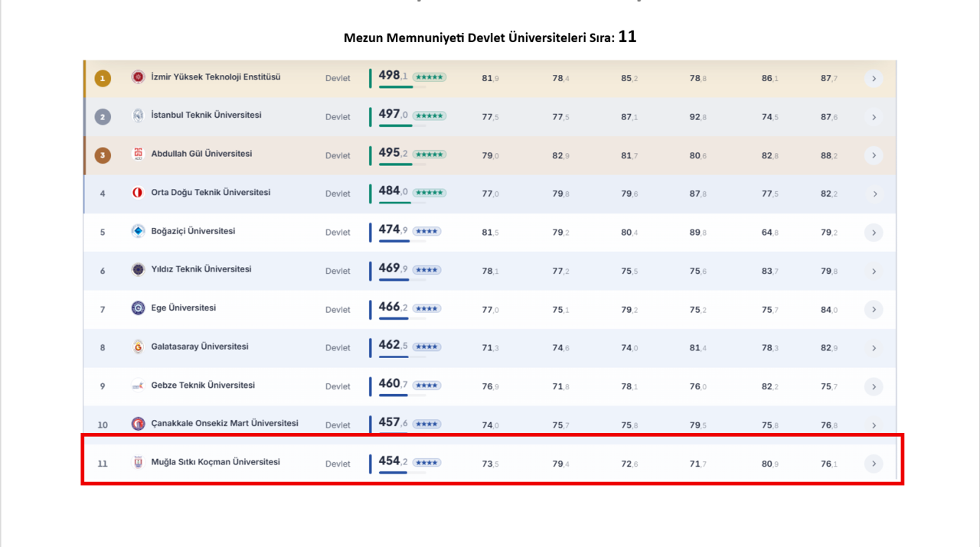The image size is (980, 547).
Task: Expand Boğaziçi Üniversitesi row chevron
Action: tap(874, 233)
